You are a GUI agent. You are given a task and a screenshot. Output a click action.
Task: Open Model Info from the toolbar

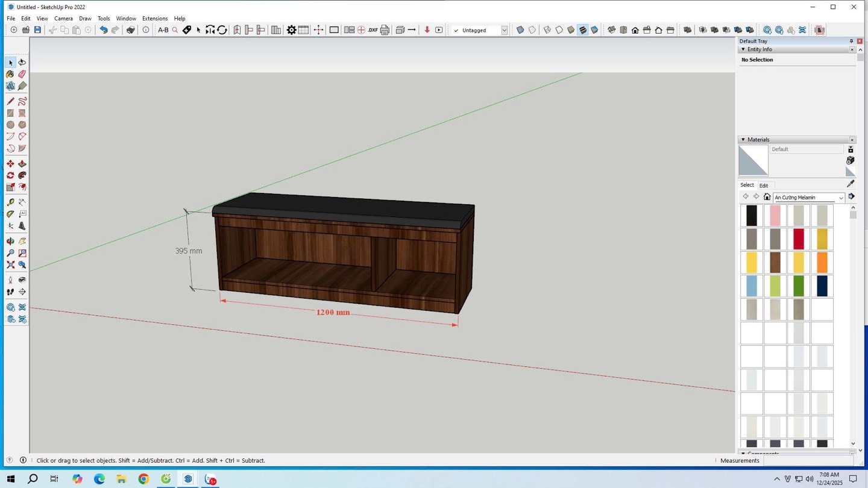click(146, 30)
